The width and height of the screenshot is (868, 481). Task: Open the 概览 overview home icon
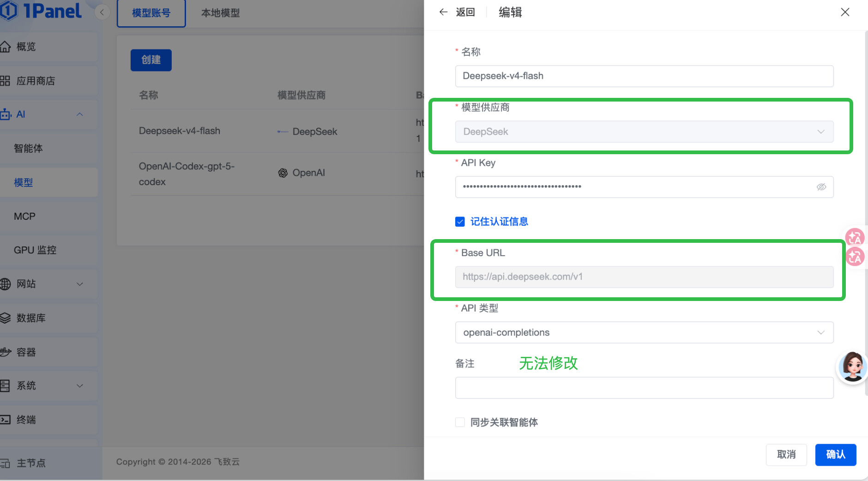[x=5, y=47]
